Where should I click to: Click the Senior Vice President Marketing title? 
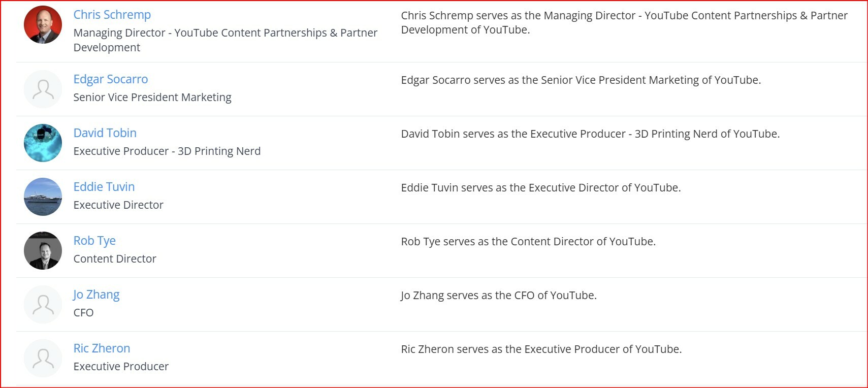(152, 97)
